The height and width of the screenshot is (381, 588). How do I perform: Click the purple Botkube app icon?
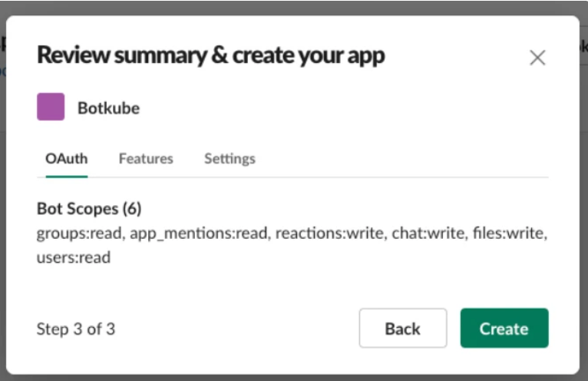pyautogui.click(x=51, y=108)
